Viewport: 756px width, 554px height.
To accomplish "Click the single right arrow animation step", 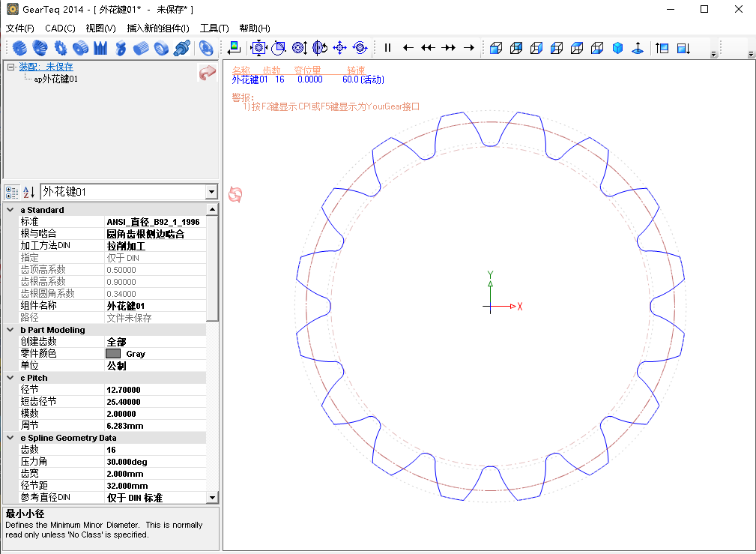I will click(x=469, y=48).
